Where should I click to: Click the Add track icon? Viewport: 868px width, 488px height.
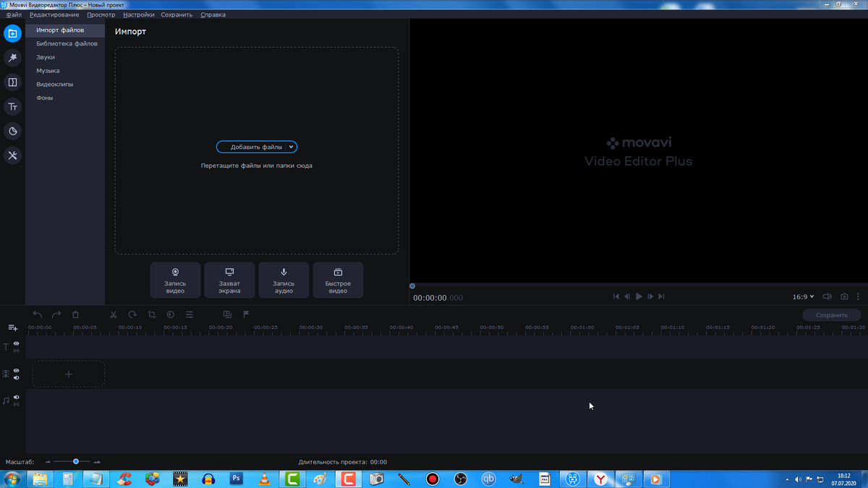pyautogui.click(x=12, y=328)
